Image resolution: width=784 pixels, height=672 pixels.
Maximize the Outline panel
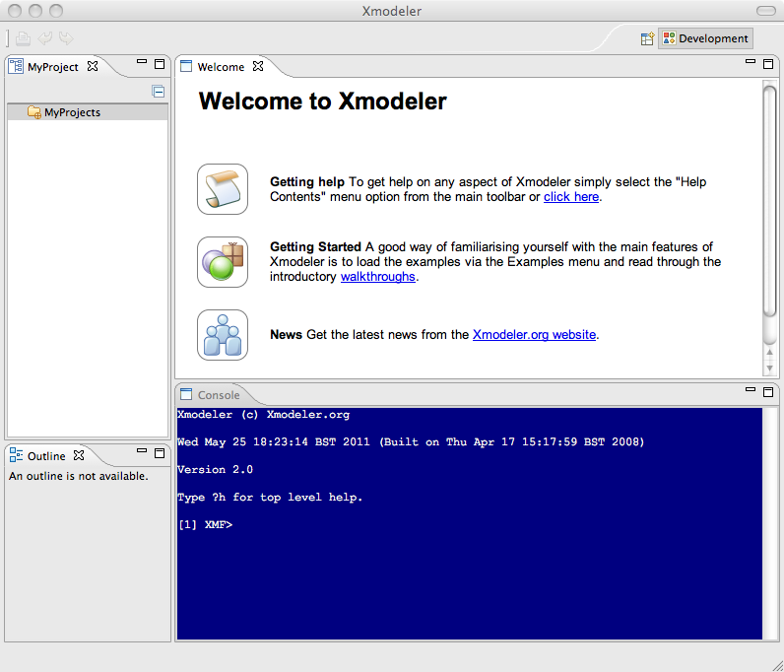coord(160,453)
